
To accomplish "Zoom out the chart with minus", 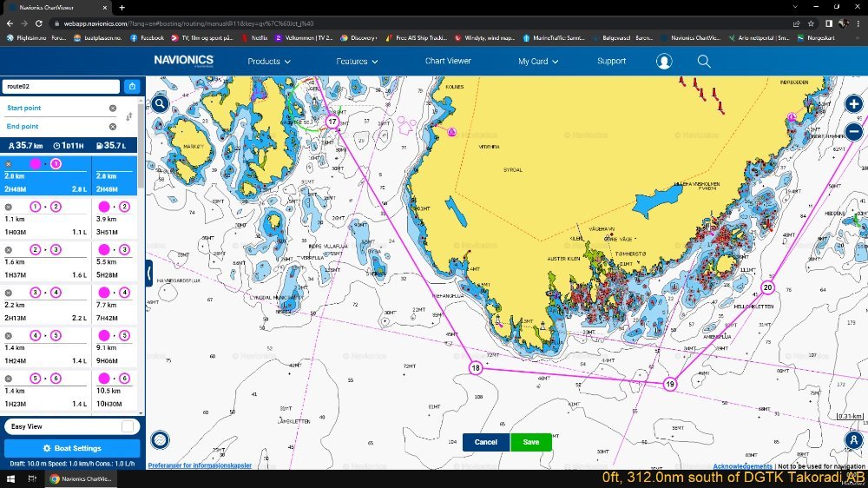I will pos(853,132).
